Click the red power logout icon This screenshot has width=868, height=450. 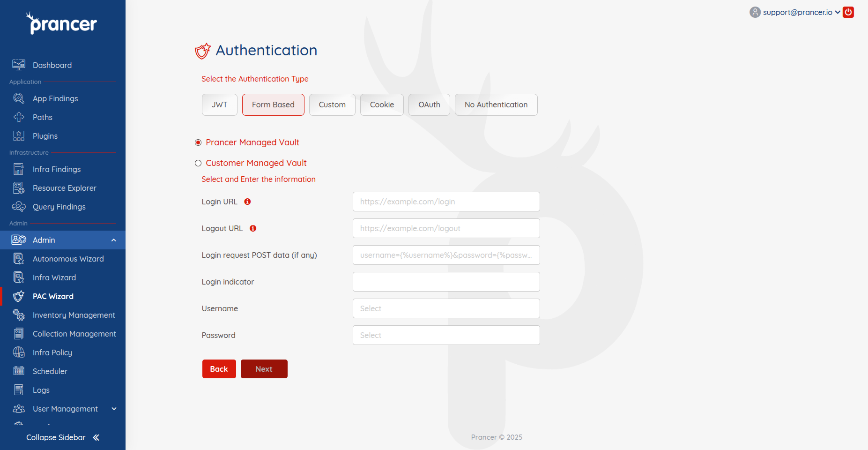click(848, 12)
